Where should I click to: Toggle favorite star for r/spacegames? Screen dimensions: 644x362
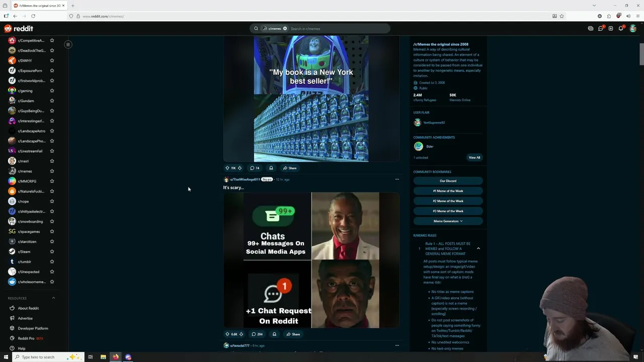[x=52, y=231]
